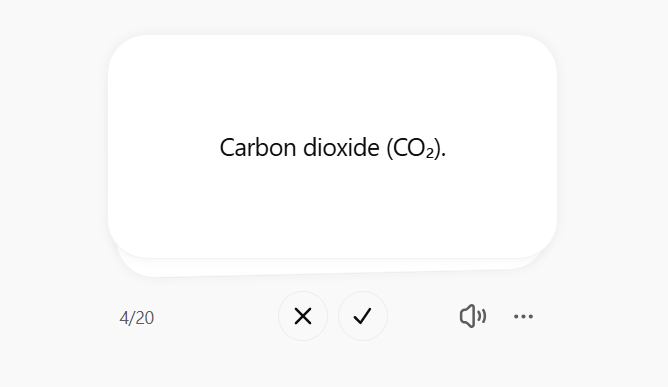
Task: Mark the card as incorrect with X
Action: [x=303, y=316]
